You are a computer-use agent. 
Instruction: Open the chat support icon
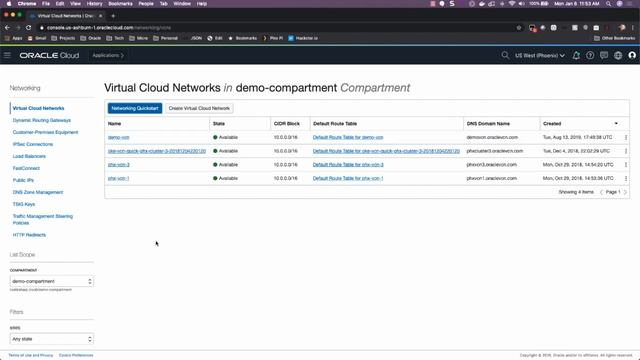[x=604, y=56]
